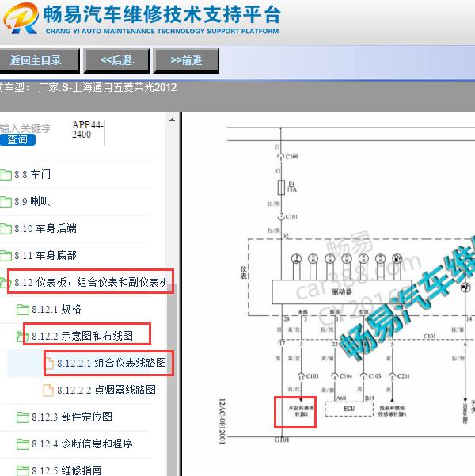Open the 8.12.5 维修指南 entry

66,470
